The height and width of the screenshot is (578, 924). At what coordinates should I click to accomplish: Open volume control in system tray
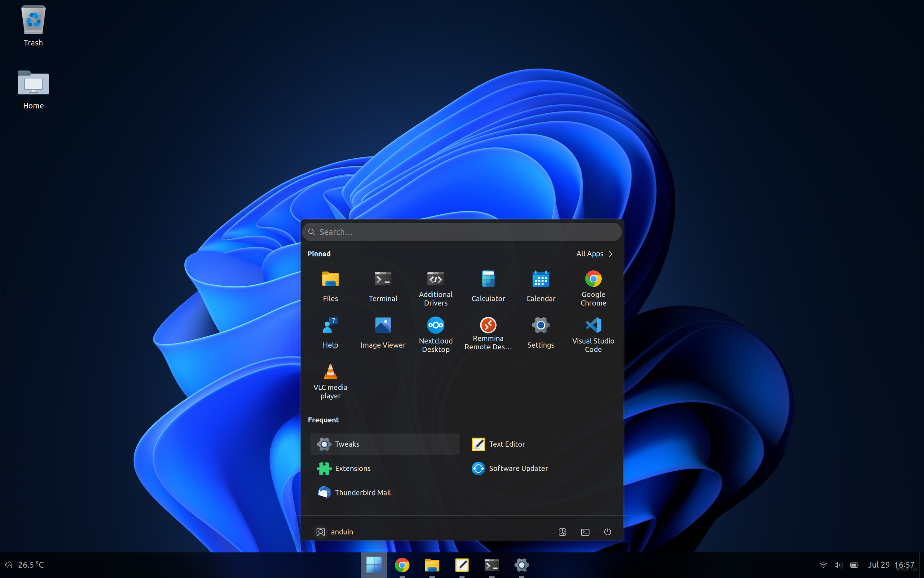tap(838, 565)
